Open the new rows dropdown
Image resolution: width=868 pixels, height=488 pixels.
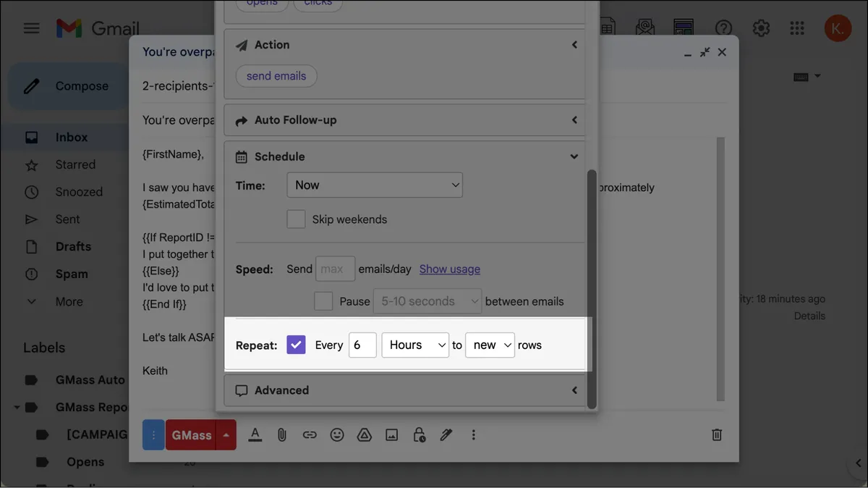pyautogui.click(x=490, y=345)
